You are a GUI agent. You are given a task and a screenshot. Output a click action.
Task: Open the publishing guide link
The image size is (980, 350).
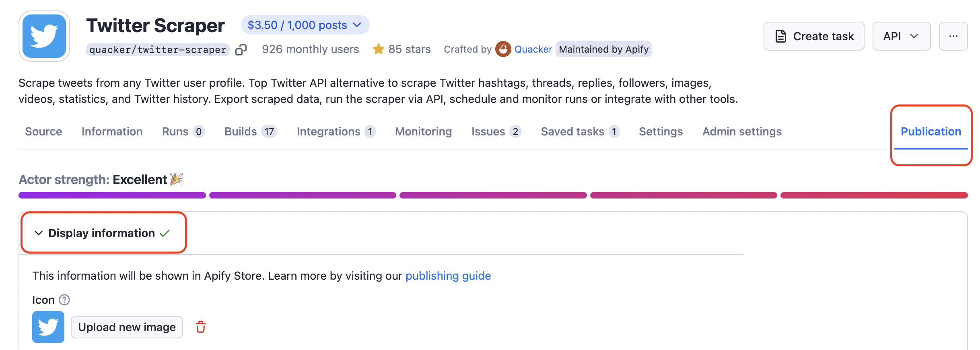click(x=448, y=276)
